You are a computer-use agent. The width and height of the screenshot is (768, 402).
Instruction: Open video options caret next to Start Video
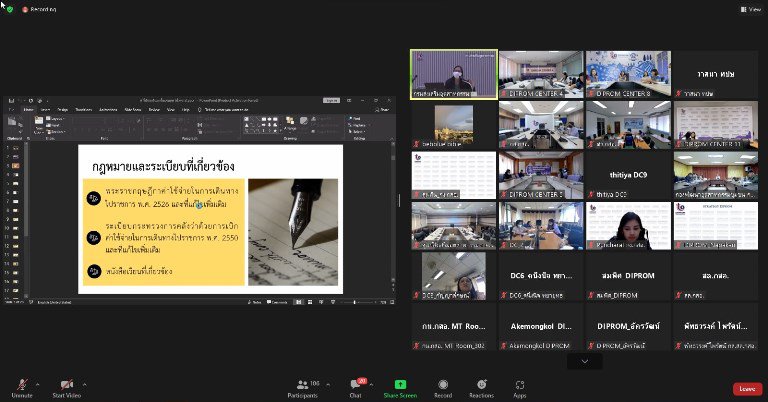[x=85, y=384]
